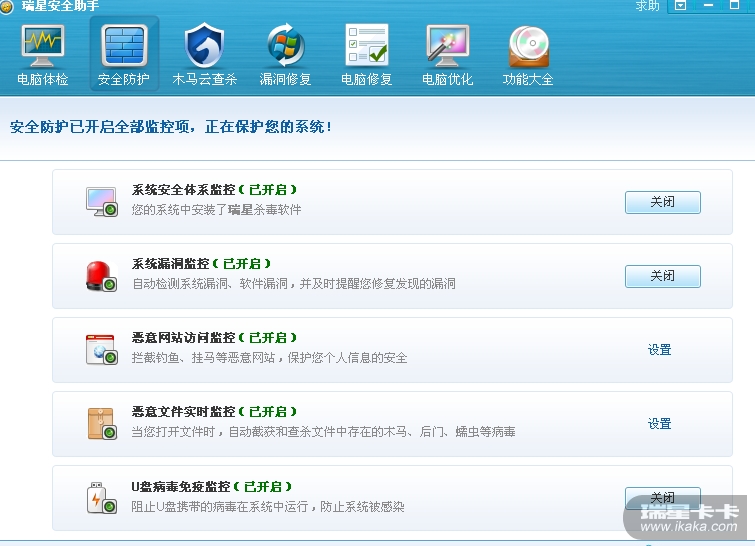Click the 系统安全体系监控 title text
Image resolution: width=755 pixels, height=546 pixels.
click(183, 190)
